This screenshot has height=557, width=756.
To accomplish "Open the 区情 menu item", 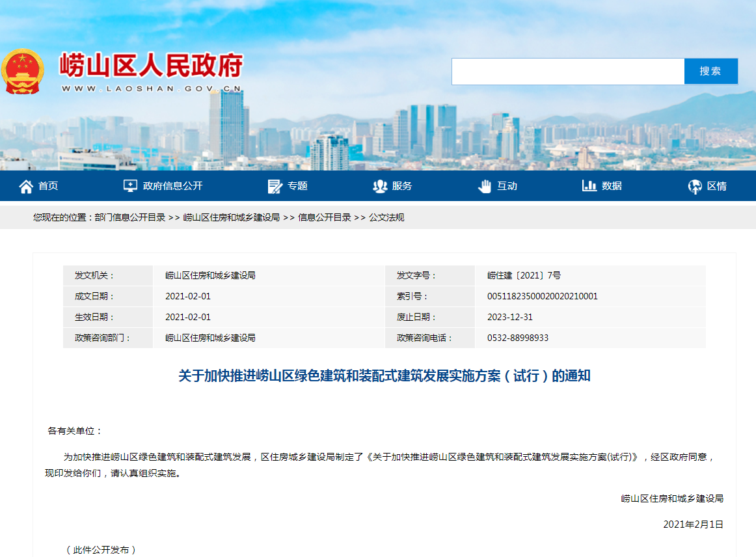I will 717,185.
